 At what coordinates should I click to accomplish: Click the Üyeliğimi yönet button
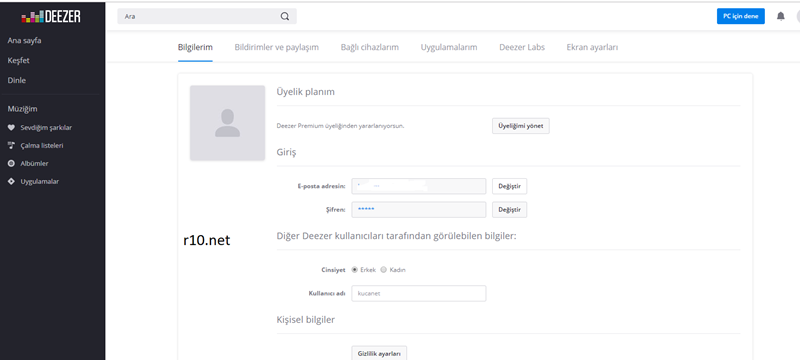520,126
